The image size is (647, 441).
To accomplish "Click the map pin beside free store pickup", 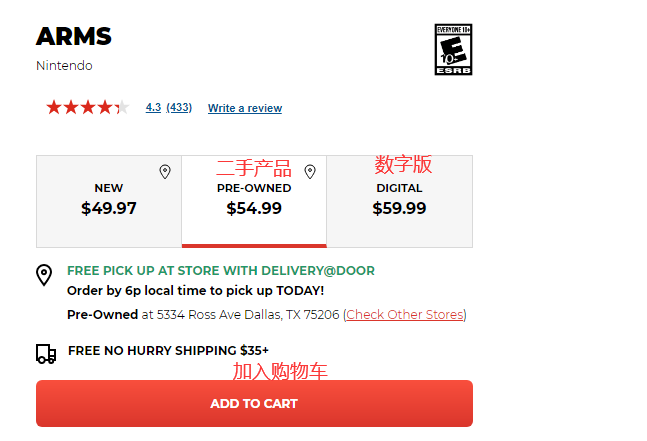I will point(45,275).
